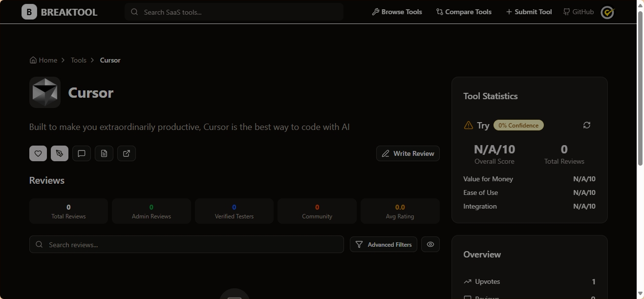This screenshot has width=644, height=299.
Task: Click the BREAKTOOL brand name
Action: tap(69, 12)
